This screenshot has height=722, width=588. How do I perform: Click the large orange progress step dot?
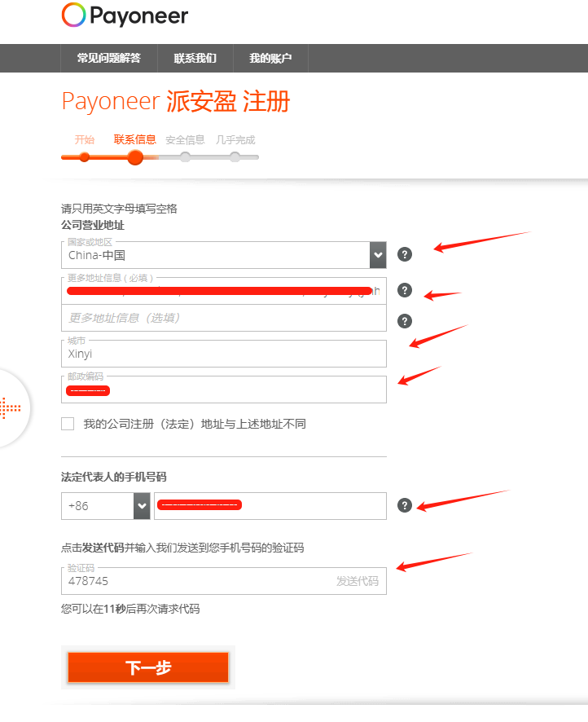coord(135,157)
